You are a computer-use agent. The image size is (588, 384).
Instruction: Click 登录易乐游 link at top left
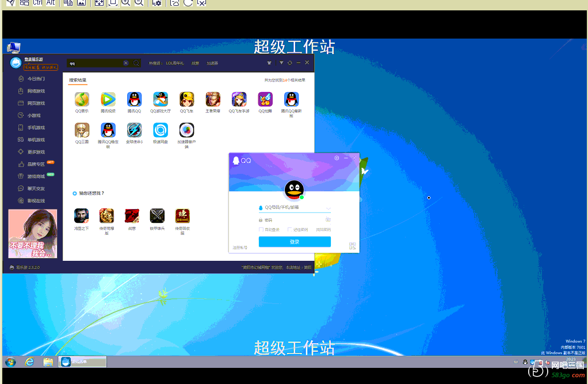click(x=34, y=59)
